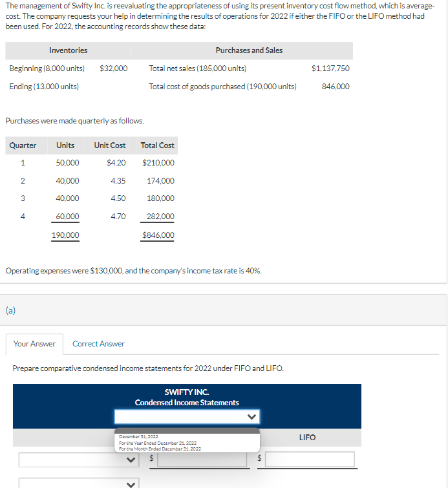Choose 'For the Year Ended December 31, 2022'
448x488 pixels.
click(158, 443)
